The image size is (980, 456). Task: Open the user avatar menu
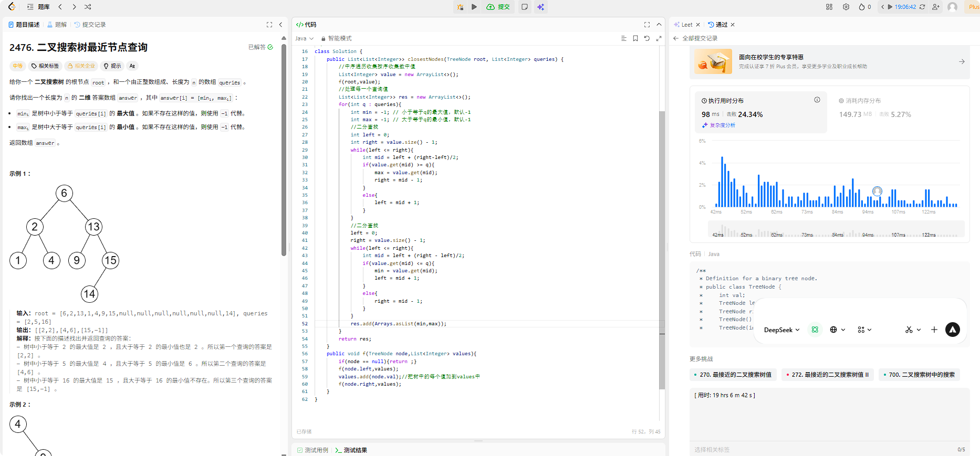click(953, 7)
